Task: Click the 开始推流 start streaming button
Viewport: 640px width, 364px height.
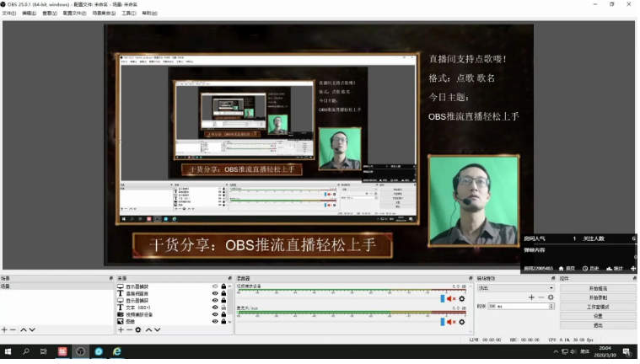Action: tap(598, 288)
